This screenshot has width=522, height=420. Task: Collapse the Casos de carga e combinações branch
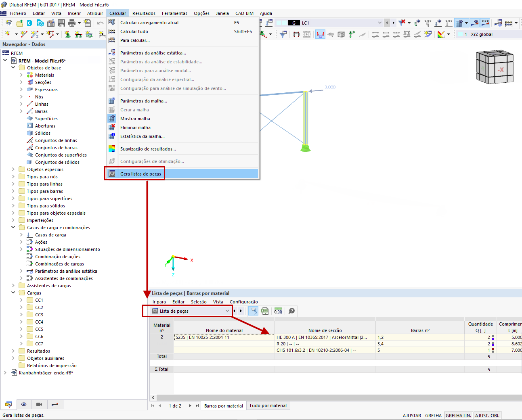13,227
